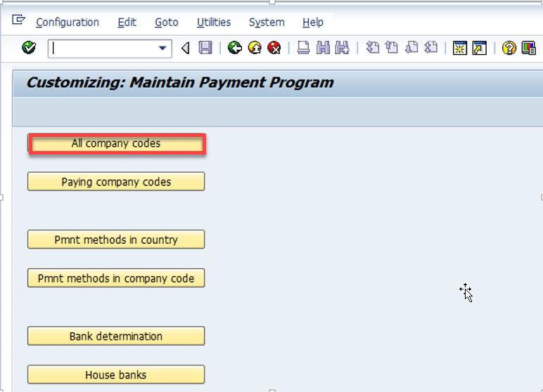This screenshot has width=543, height=392.
Task: Open the yellow Help question-mark icon
Action: [509, 48]
